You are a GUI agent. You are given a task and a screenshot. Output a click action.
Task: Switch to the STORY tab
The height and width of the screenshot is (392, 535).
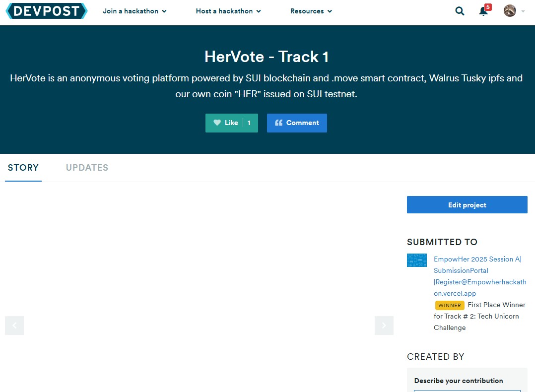tap(23, 168)
